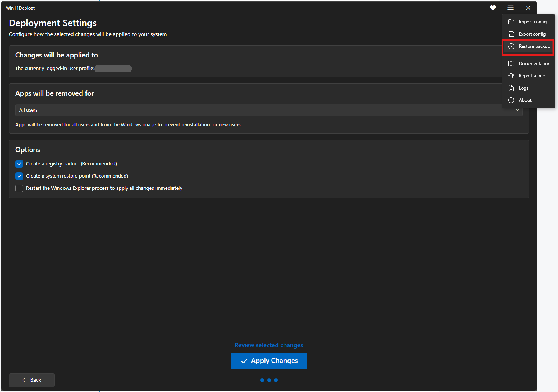The width and height of the screenshot is (558, 392).
Task: Toggle the hamburger menu icon
Action: 510,8
